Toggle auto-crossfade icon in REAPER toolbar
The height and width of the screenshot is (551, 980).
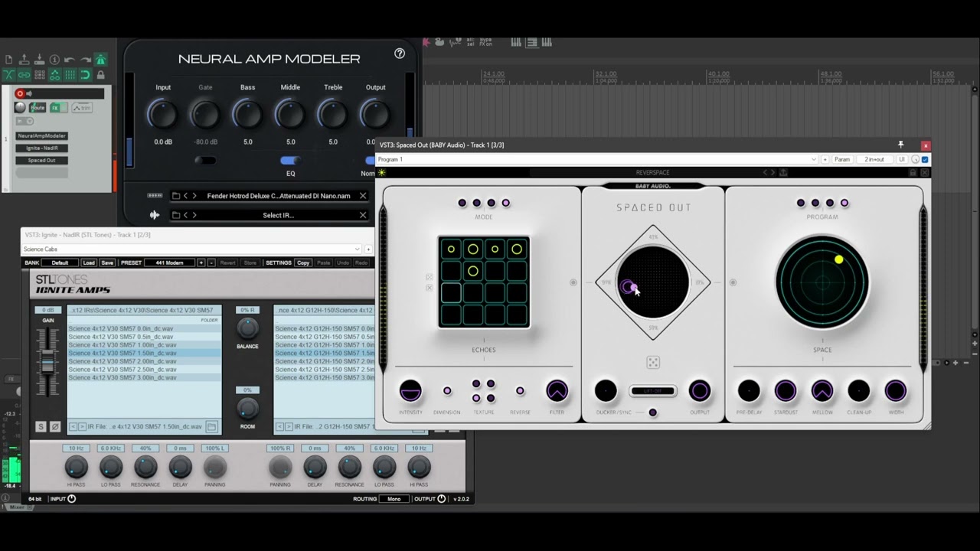click(x=8, y=75)
